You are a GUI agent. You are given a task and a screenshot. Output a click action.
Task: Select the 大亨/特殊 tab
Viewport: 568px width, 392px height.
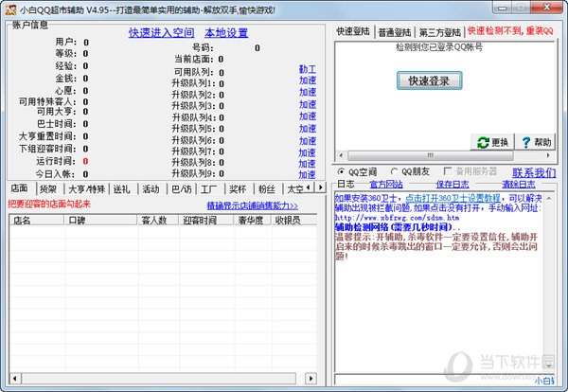point(86,189)
